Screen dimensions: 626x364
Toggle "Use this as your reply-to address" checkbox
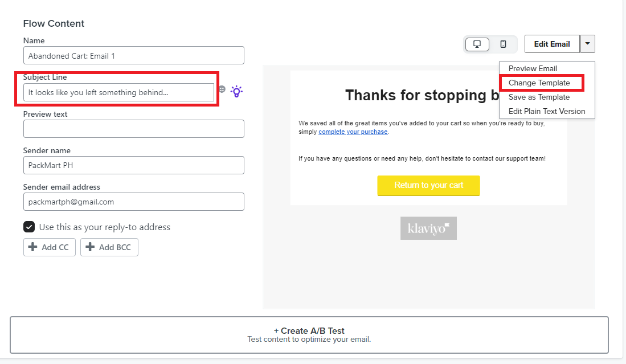pyautogui.click(x=28, y=227)
